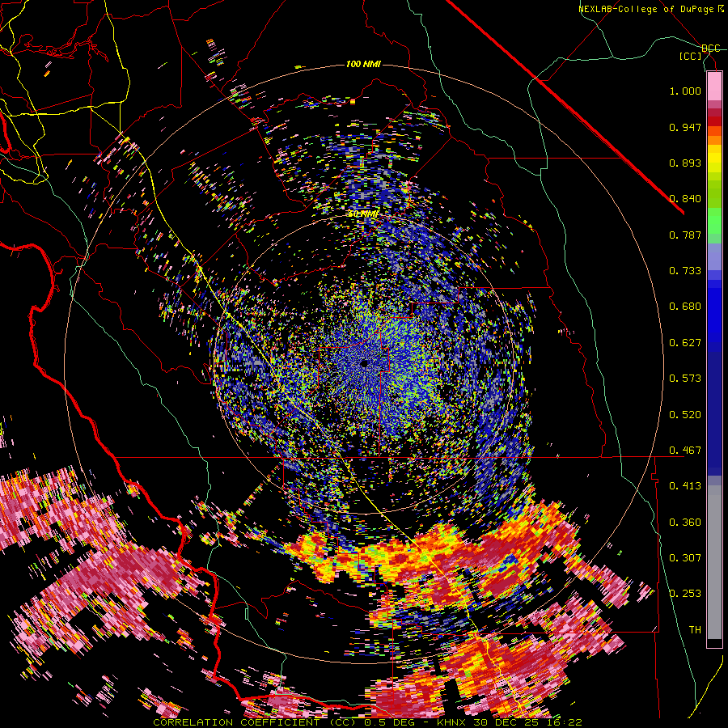
Task: Select the 0.947 scale value
Action: point(685,127)
